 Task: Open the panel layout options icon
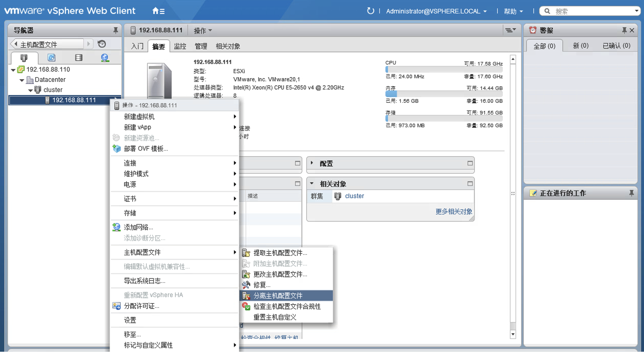tap(510, 30)
